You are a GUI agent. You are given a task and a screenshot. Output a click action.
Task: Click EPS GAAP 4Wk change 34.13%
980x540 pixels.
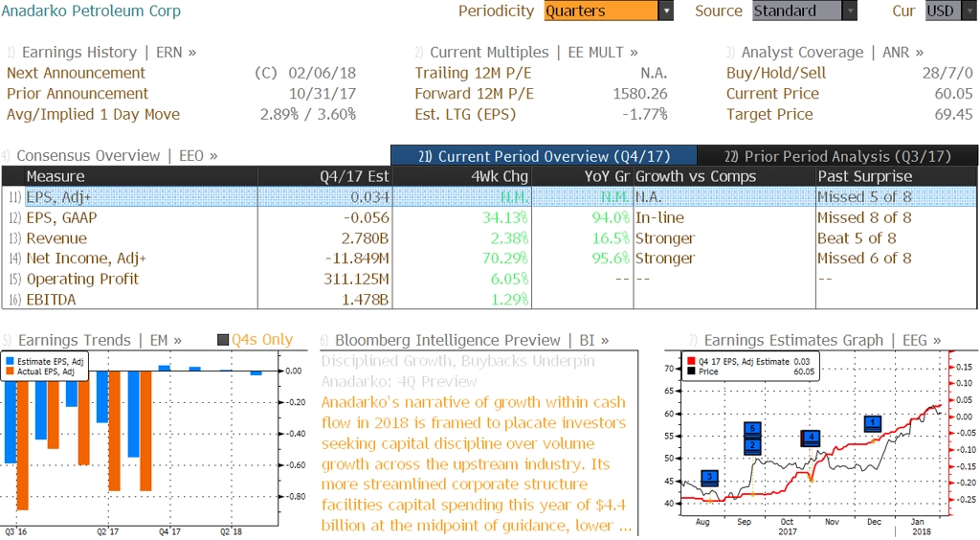click(x=505, y=217)
